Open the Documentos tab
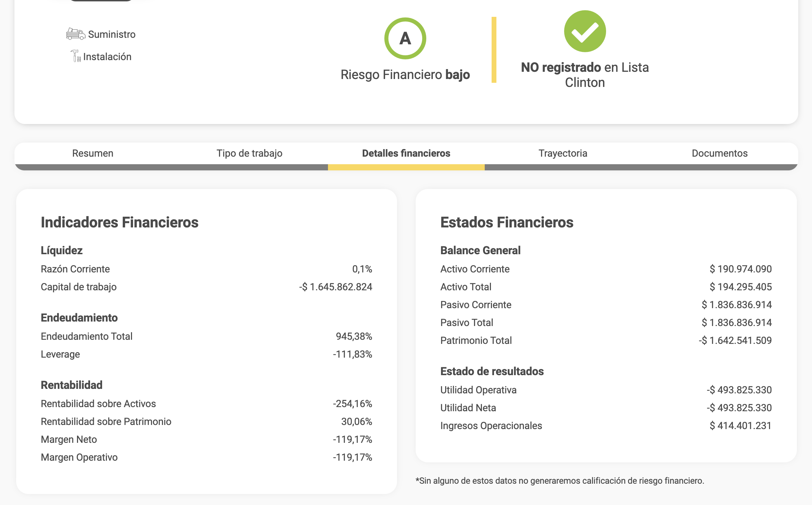This screenshot has height=505, width=812. click(x=720, y=153)
